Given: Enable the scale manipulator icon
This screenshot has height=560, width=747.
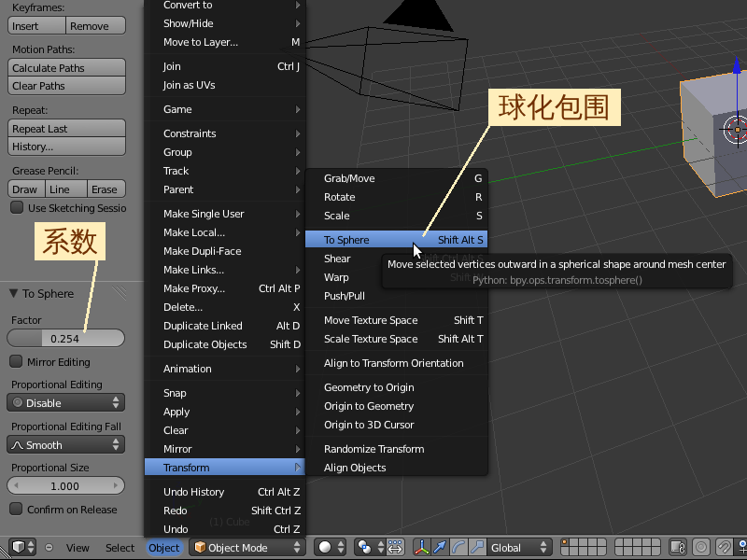Looking at the screenshot, I should pos(477,547).
